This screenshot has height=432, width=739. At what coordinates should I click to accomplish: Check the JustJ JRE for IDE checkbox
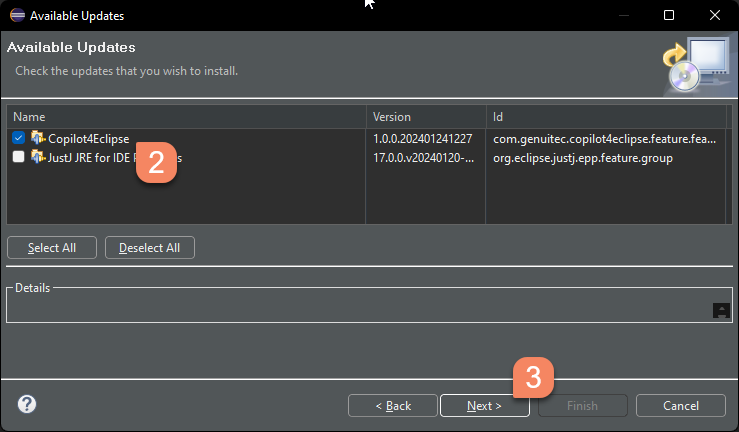coord(18,156)
